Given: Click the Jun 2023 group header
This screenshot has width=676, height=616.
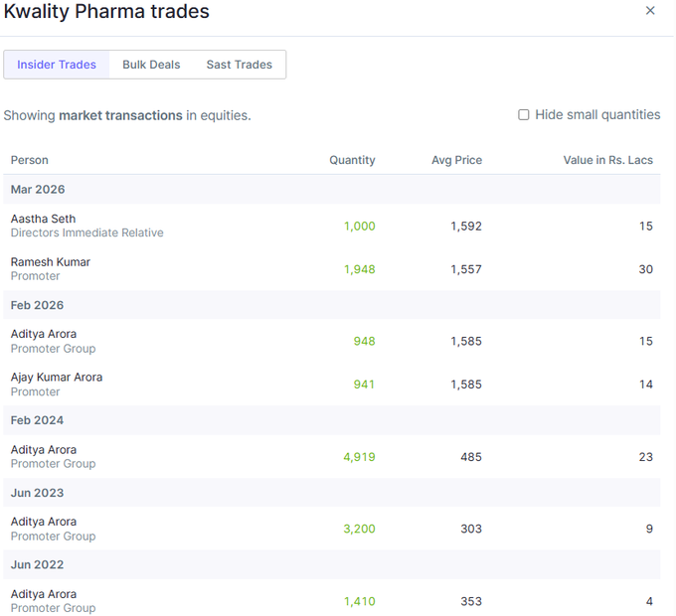Looking at the screenshot, I should 37,493.
